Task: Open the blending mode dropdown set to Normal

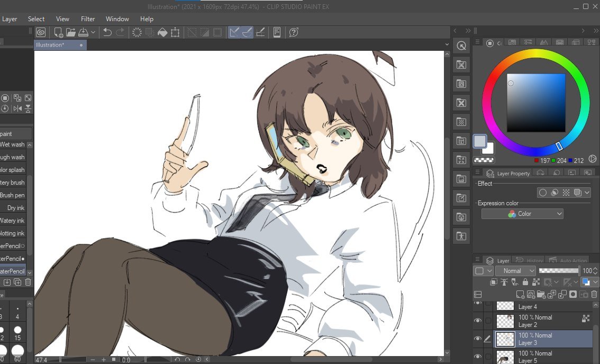Action: (x=515, y=271)
